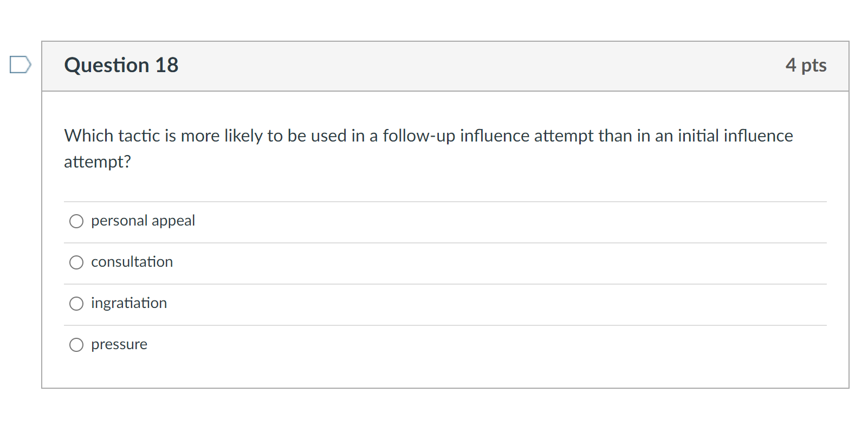The image size is (868, 424).
Task: Click the personal appeal answer text
Action: point(142,221)
